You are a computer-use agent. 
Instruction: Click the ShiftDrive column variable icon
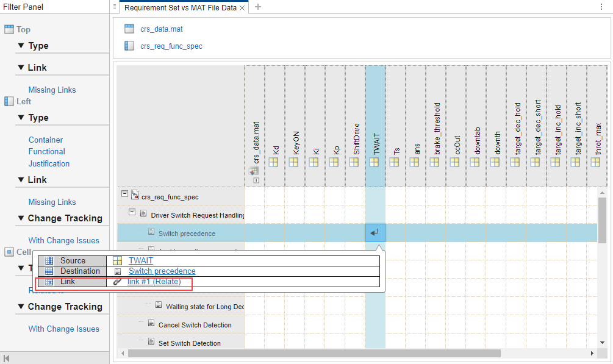[x=355, y=162]
